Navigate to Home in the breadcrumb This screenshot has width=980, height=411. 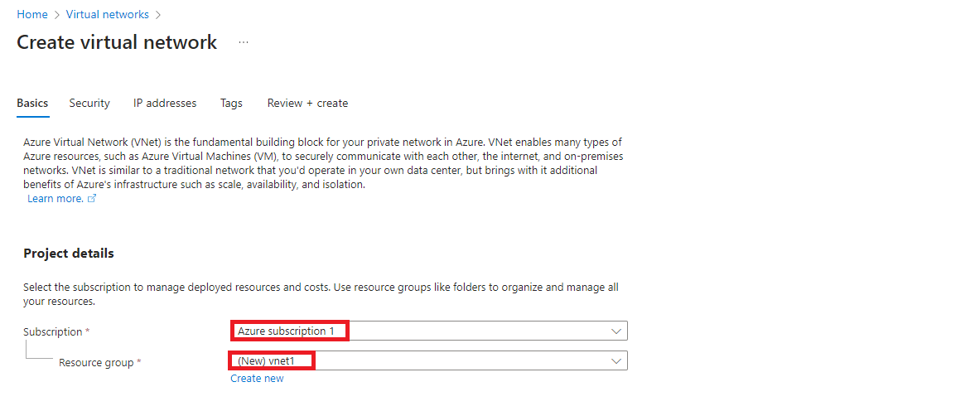click(32, 15)
